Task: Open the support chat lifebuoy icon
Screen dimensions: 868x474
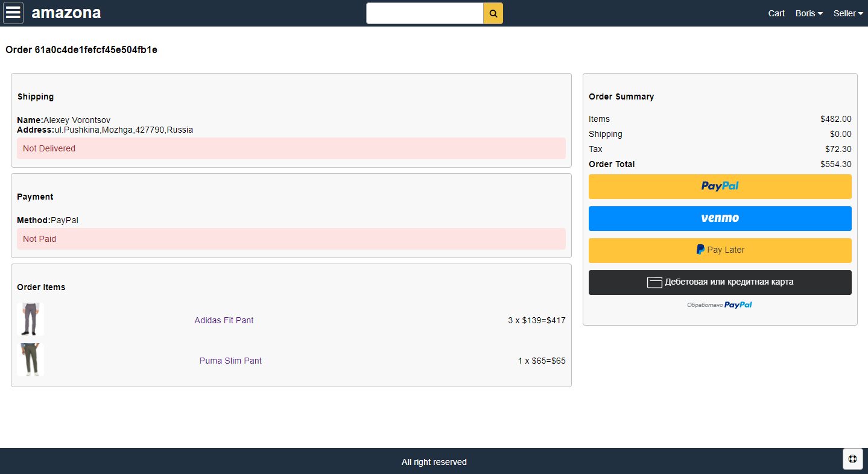Action: (852, 459)
